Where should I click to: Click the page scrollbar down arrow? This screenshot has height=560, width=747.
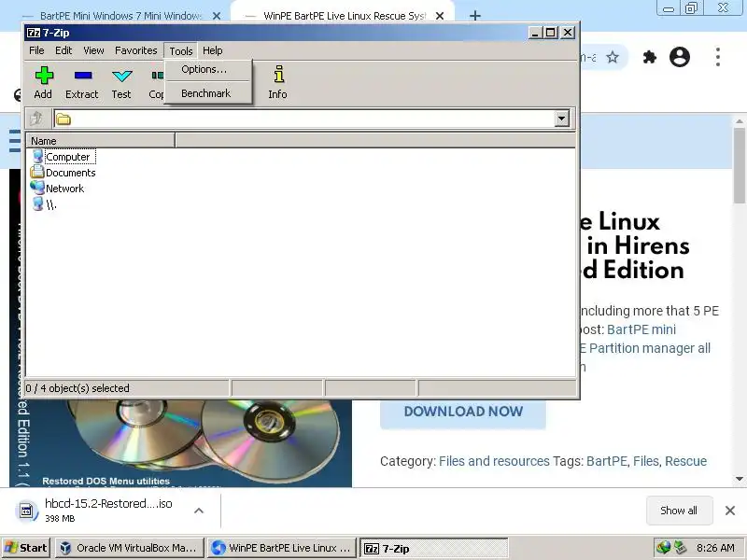(740, 479)
